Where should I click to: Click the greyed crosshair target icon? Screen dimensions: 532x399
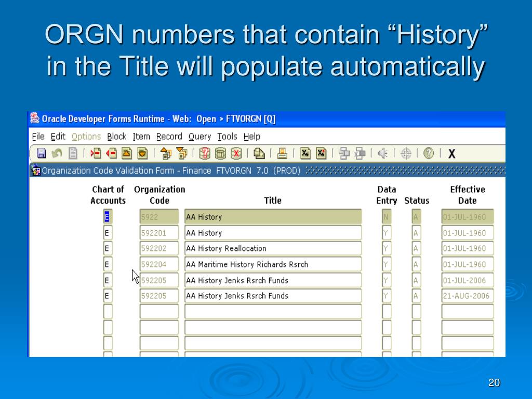406,153
